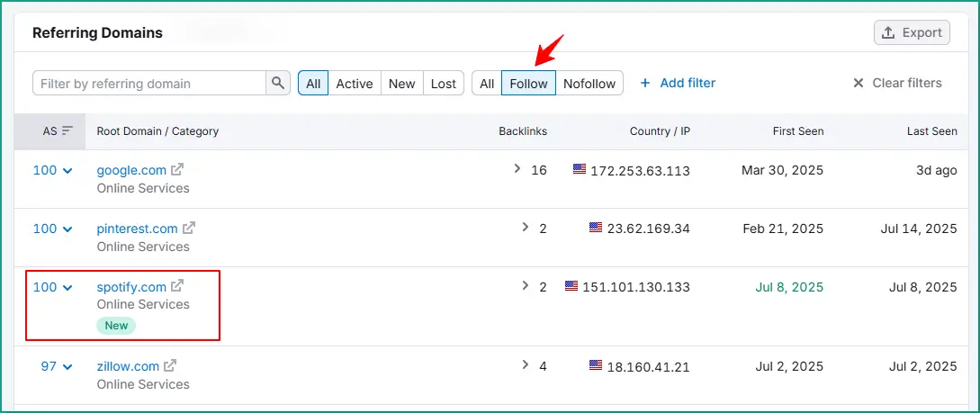The image size is (980, 413).
Task: Open google.com external link icon
Action: tap(178, 169)
